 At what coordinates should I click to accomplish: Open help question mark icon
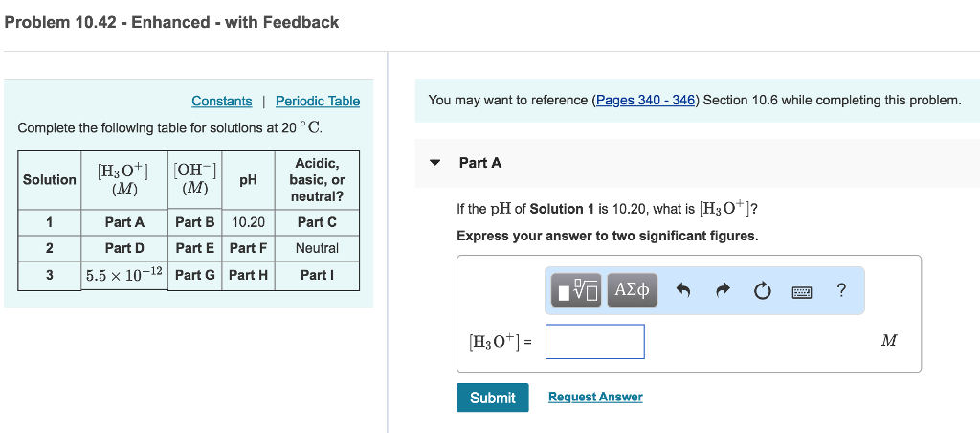pyautogui.click(x=841, y=290)
